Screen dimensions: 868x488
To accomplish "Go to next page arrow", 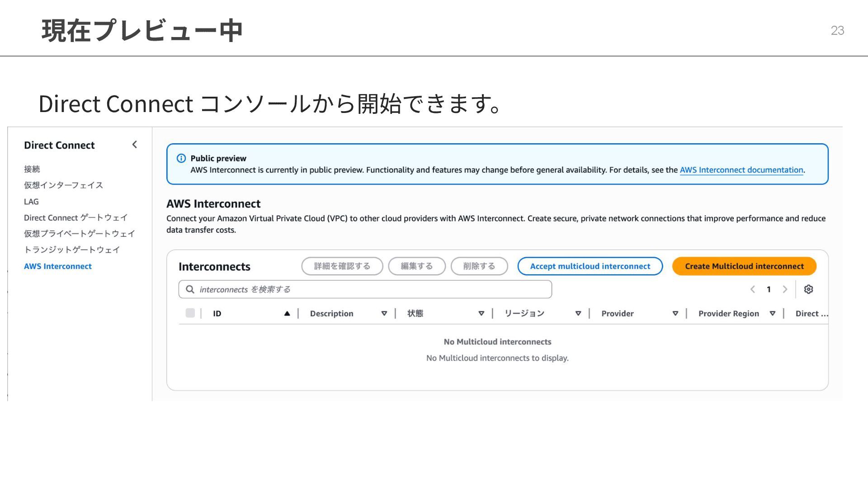I will [785, 289].
